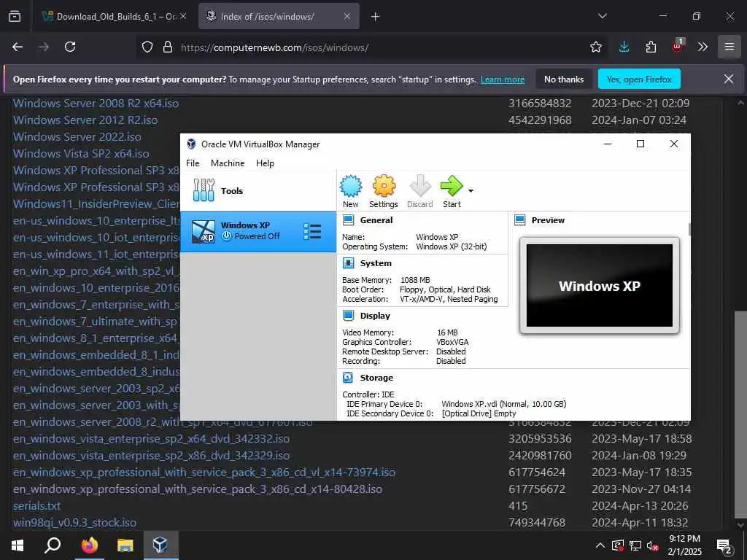Open Windows Server 2022.iso link
Image resolution: width=747 pixels, height=560 pixels.
[x=77, y=136]
